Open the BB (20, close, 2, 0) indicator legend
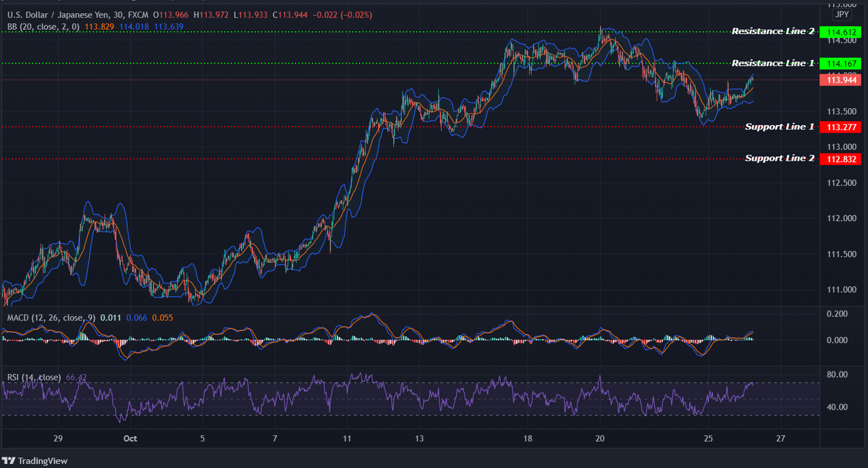The image size is (868, 468). (x=43, y=26)
